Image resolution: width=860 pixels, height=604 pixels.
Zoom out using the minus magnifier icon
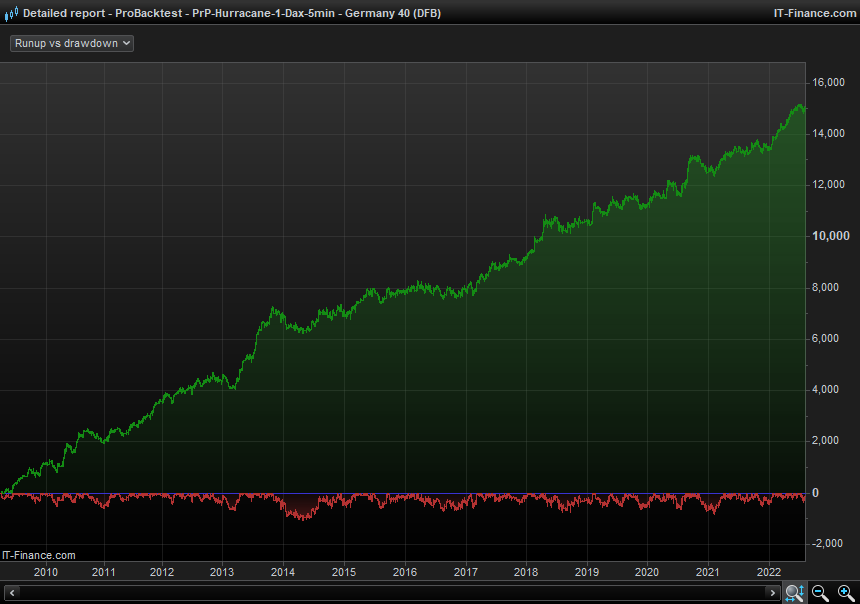820,593
